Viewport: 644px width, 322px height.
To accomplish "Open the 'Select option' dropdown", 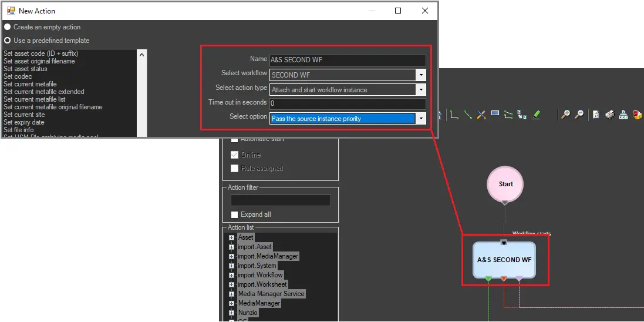I will click(420, 119).
